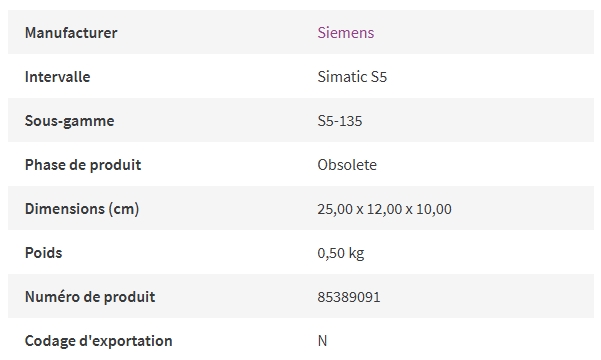Screen dimensions: 601x360
Task: Click the Obsolete status value
Action: point(347,165)
